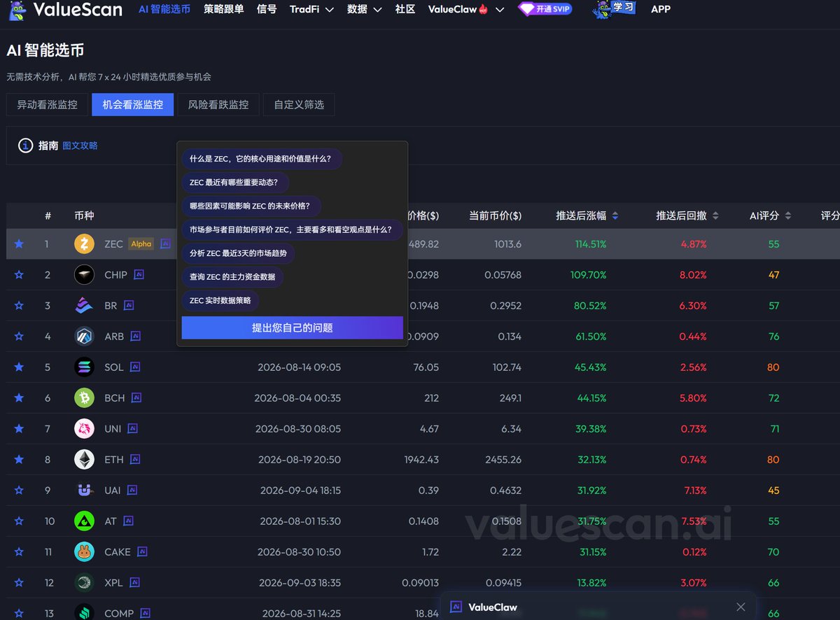Click the AI icon next to ZEC Alpha

click(x=165, y=244)
